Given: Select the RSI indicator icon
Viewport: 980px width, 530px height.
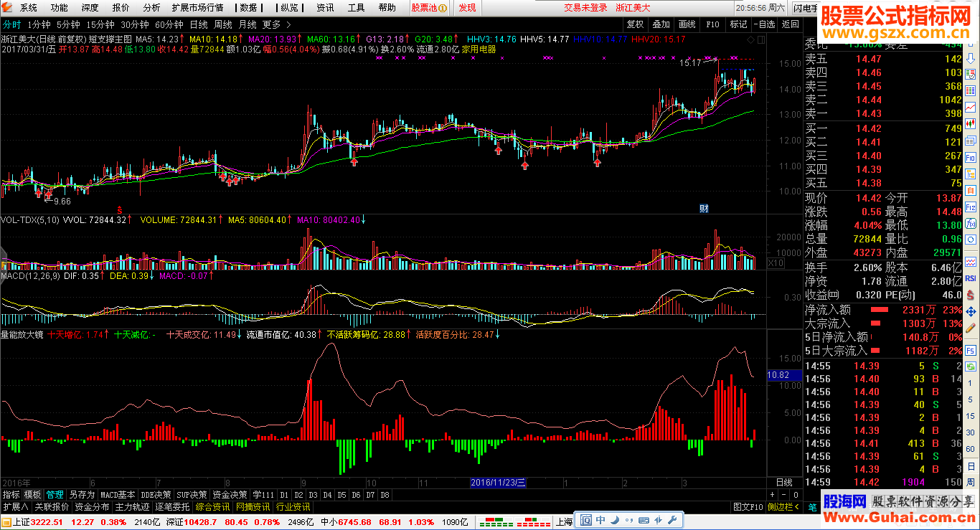Looking at the screenshot, I should point(971,278).
